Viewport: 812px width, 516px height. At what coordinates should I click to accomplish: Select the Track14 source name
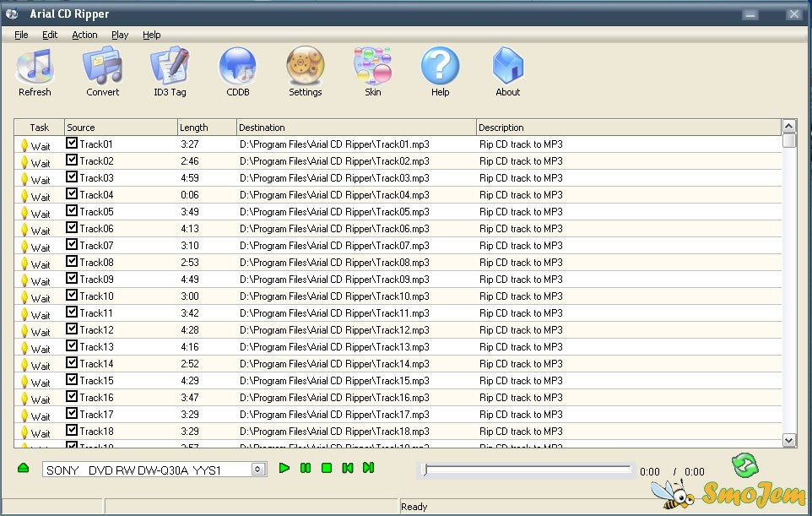(x=96, y=364)
